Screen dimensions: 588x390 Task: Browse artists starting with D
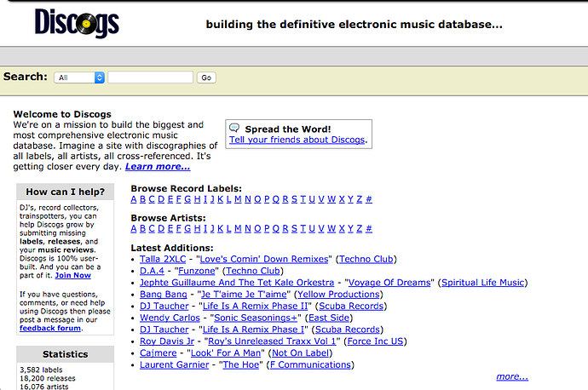coord(161,228)
